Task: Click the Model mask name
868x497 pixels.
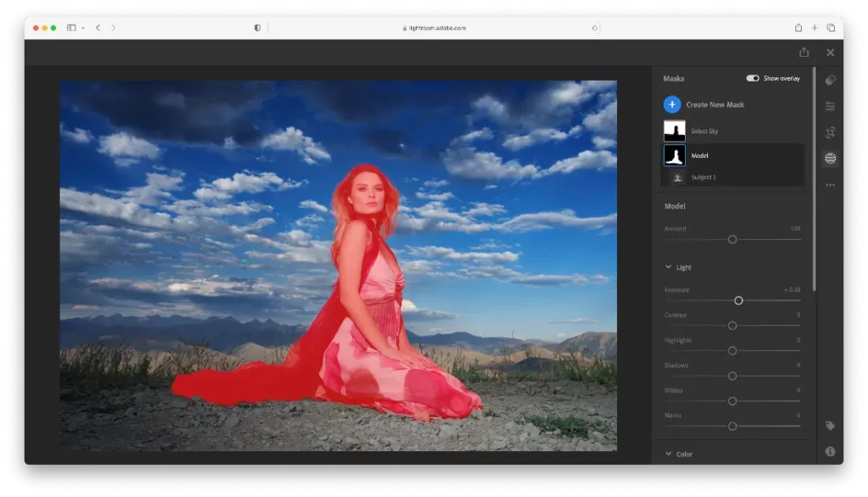Action: (699, 156)
